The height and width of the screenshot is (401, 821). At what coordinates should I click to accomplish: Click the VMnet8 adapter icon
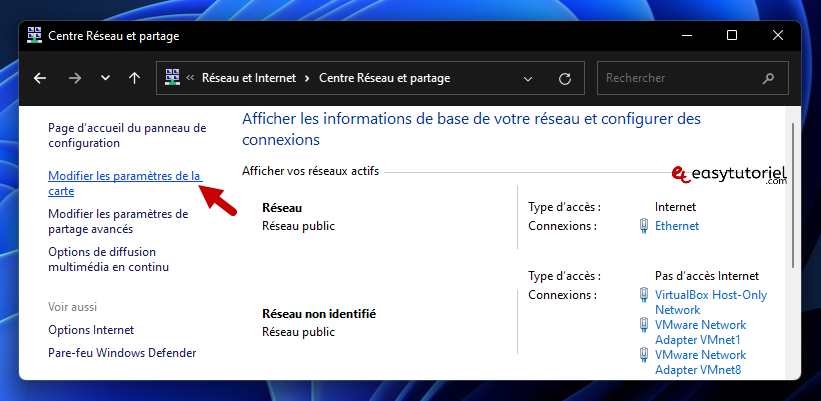pyautogui.click(x=644, y=355)
